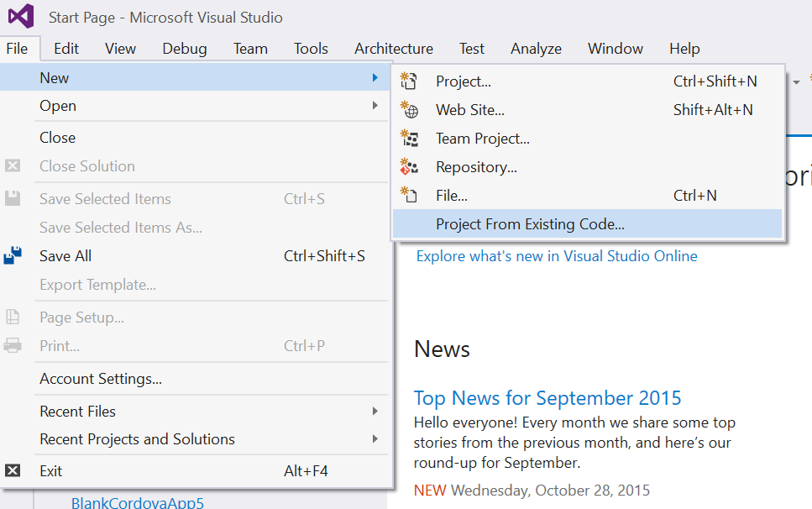Click the New File icon
The width and height of the screenshot is (812, 509).
(x=409, y=196)
